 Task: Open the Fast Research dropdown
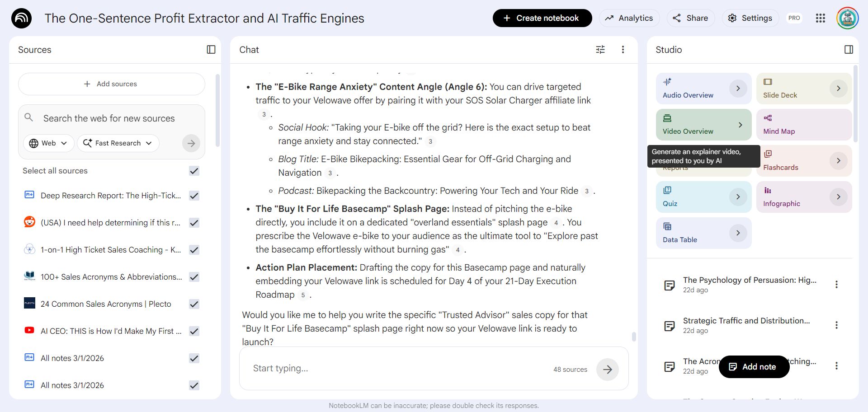pos(118,143)
